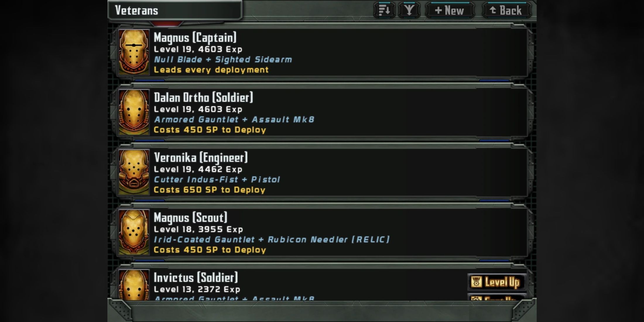Select Veronika engineer helmet portrait
The image size is (644, 322).
[x=134, y=172]
